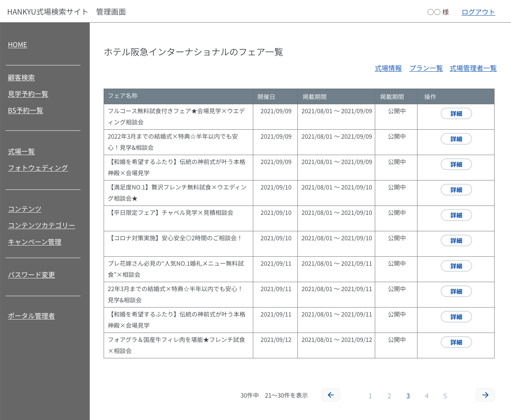View 詳細 for コロナ対策実施 fair row
This screenshot has height=420, width=511.
pos(456,241)
